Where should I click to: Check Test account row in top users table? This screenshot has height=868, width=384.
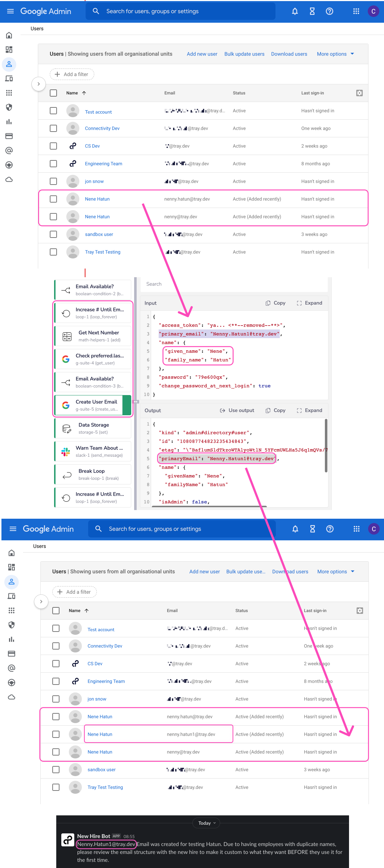pyautogui.click(x=53, y=111)
